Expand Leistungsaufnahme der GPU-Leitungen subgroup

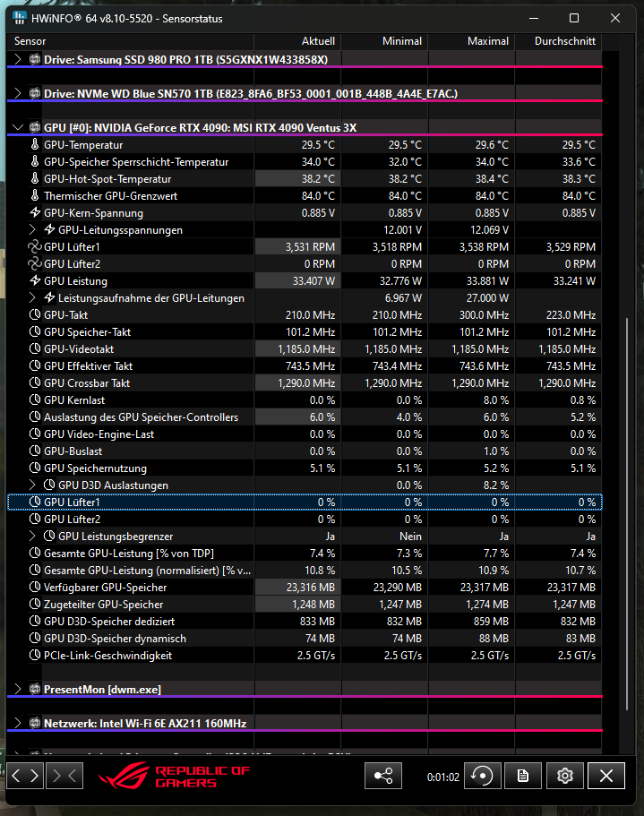[x=32, y=297]
